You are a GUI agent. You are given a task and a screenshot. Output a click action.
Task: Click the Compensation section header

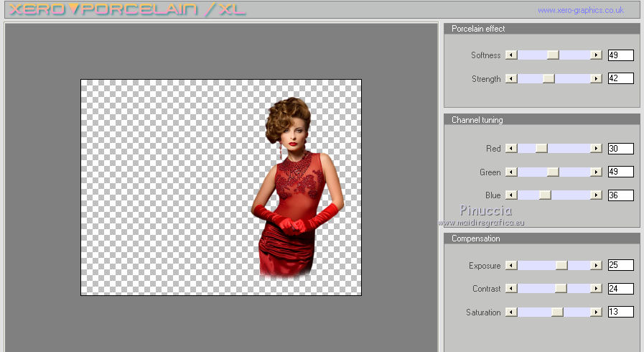[541, 238]
